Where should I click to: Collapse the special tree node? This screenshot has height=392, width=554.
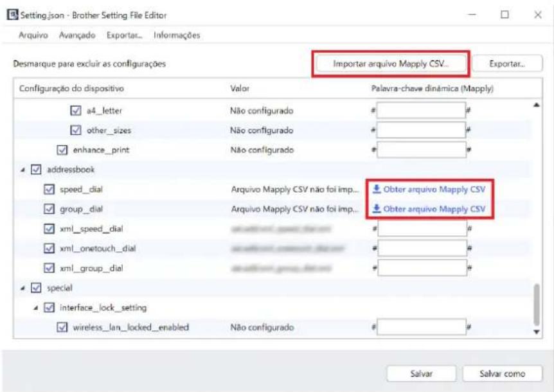click(x=22, y=288)
